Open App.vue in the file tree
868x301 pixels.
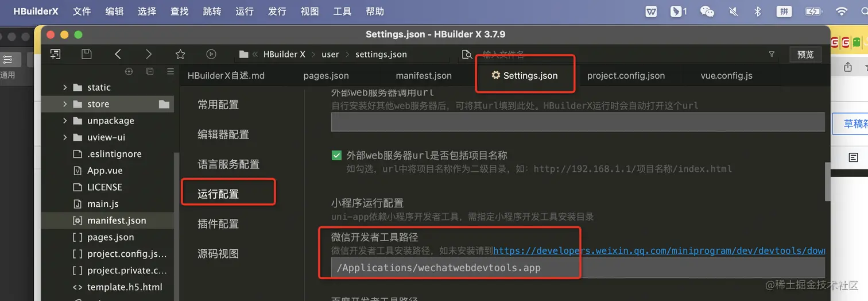point(105,171)
